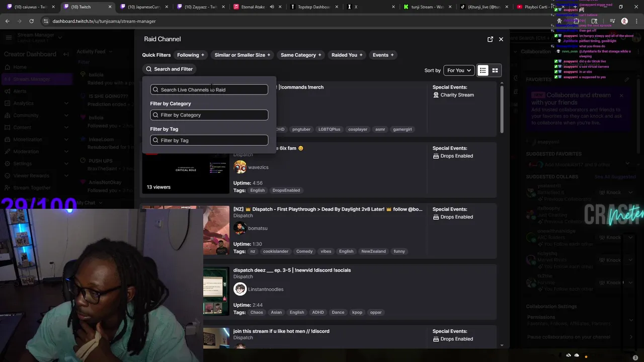Click the gamergirl tag
The image size is (644, 362).
[403, 129]
